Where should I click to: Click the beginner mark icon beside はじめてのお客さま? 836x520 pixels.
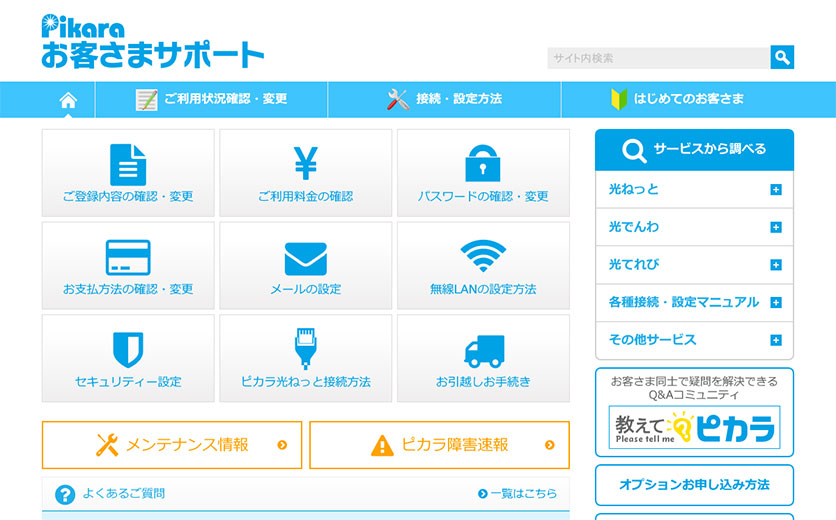click(x=619, y=99)
